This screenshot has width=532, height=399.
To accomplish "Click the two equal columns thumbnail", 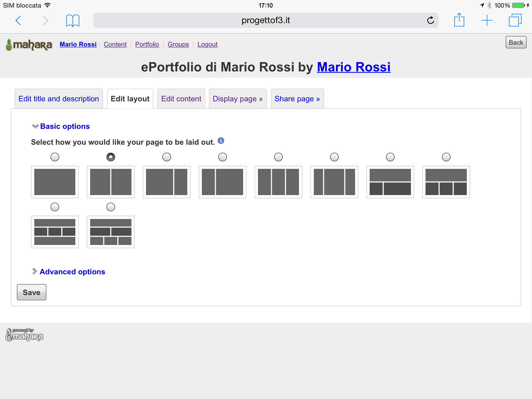I will (111, 182).
